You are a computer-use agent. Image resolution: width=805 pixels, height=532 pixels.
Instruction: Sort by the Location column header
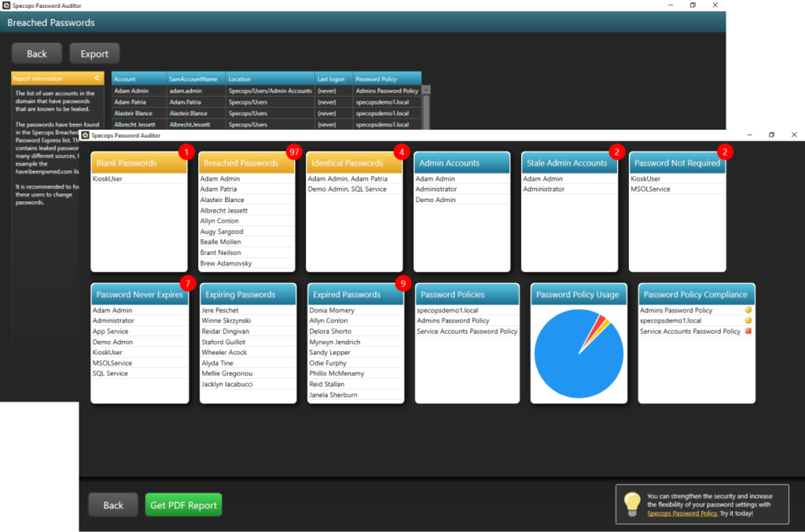point(270,79)
